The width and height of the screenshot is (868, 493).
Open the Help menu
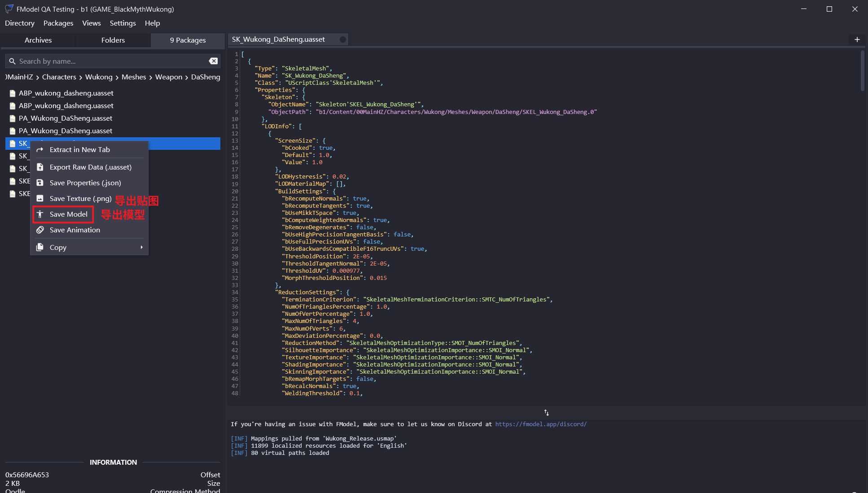pos(152,23)
